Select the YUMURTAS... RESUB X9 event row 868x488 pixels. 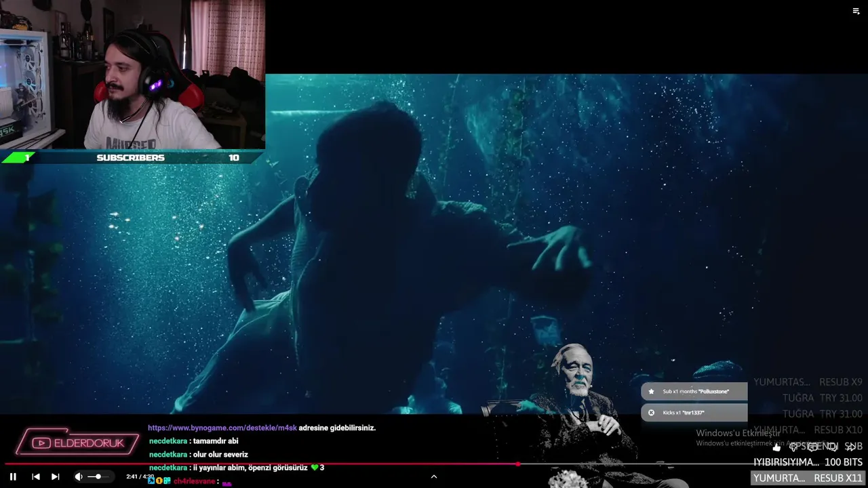[x=808, y=382]
